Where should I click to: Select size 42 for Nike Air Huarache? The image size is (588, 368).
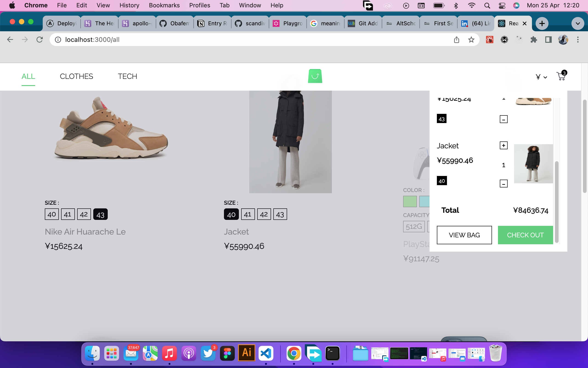pos(84,214)
